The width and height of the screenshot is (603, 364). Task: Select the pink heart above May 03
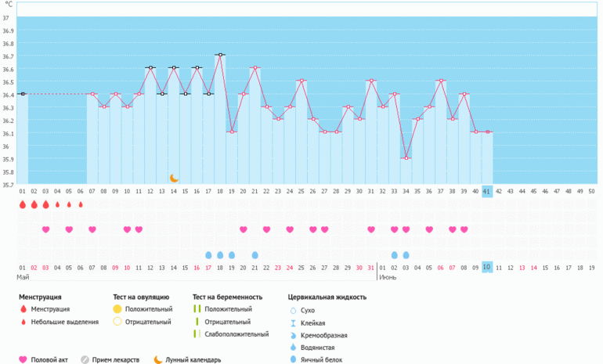(x=45, y=229)
